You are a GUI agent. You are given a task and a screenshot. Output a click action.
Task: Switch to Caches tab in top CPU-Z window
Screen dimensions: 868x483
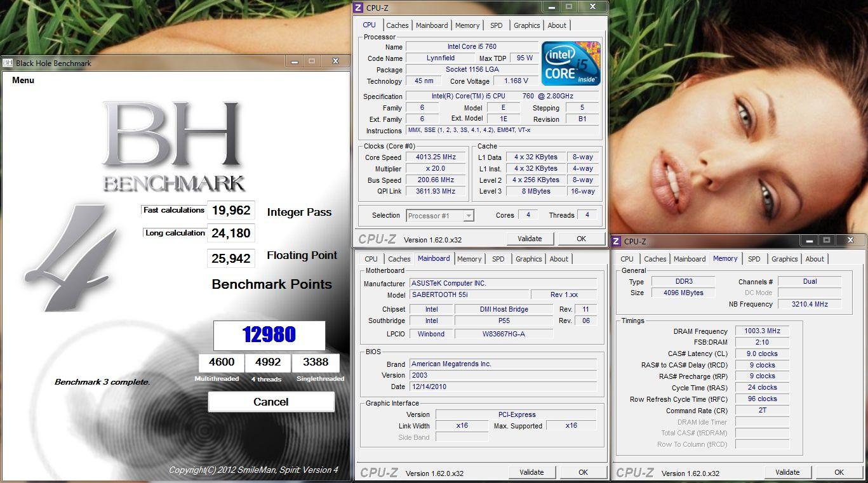pyautogui.click(x=397, y=25)
